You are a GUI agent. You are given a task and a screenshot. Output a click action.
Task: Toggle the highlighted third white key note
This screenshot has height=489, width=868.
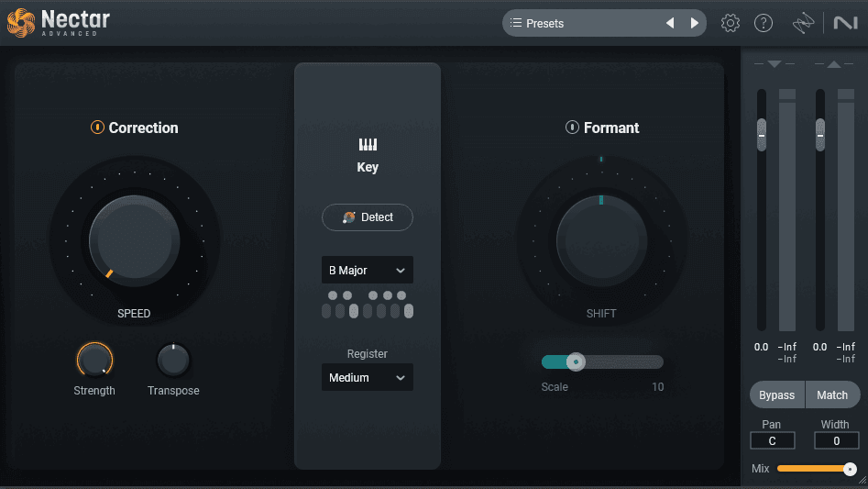point(354,311)
